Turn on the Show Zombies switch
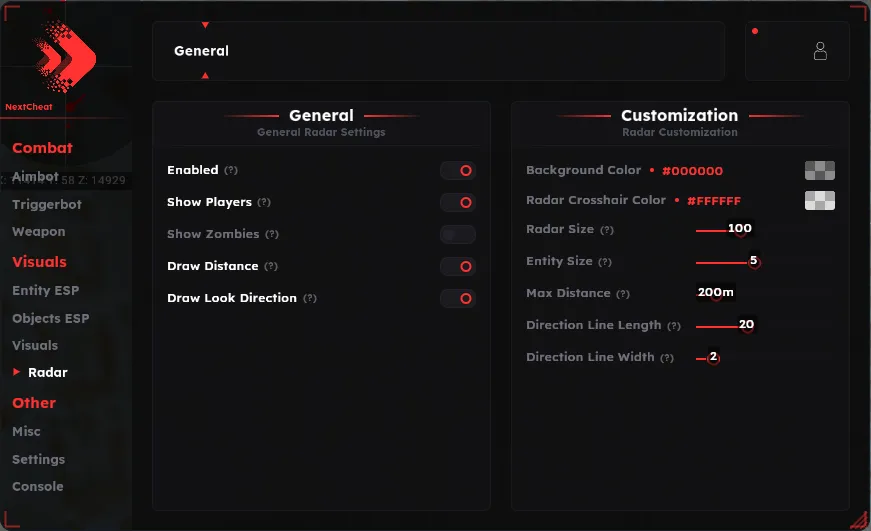 point(458,234)
